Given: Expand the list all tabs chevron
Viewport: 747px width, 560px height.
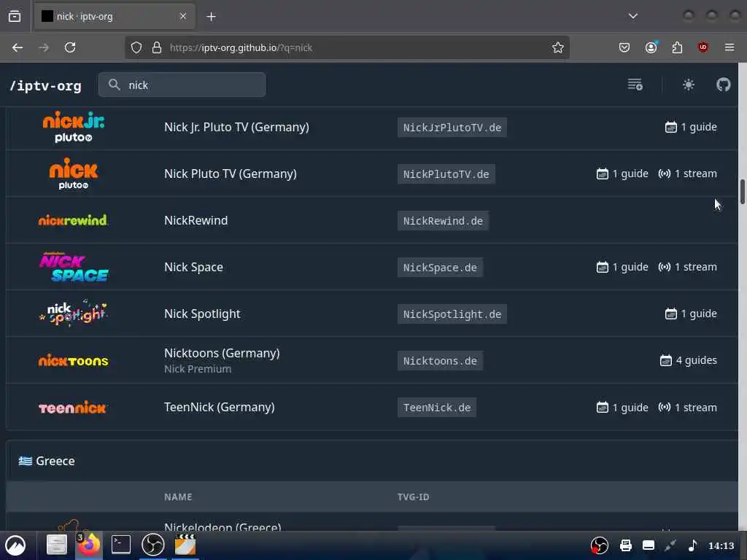Looking at the screenshot, I should [x=632, y=16].
